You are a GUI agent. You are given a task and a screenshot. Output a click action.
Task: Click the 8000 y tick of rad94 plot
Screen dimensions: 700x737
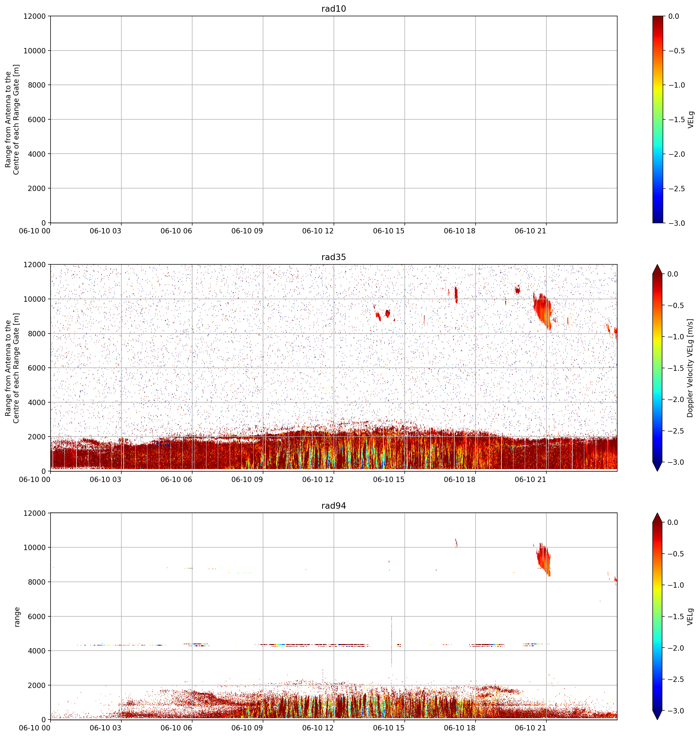pos(37,582)
